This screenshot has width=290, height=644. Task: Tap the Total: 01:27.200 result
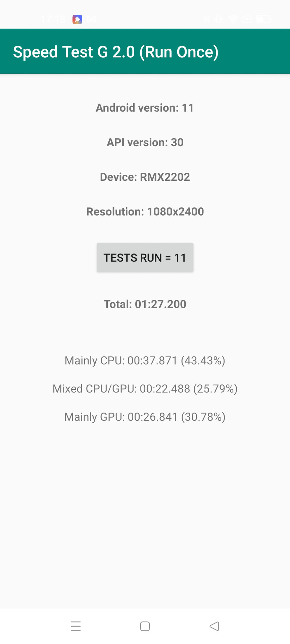(145, 304)
